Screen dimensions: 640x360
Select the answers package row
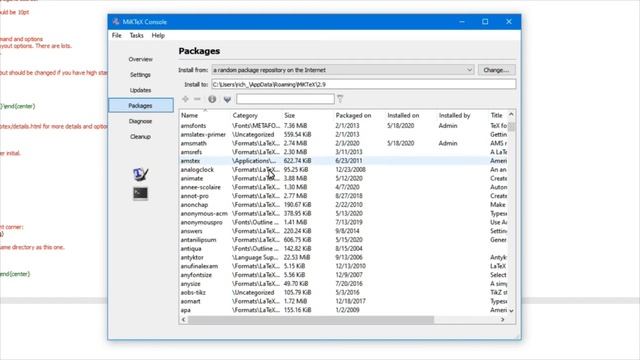click(344, 231)
